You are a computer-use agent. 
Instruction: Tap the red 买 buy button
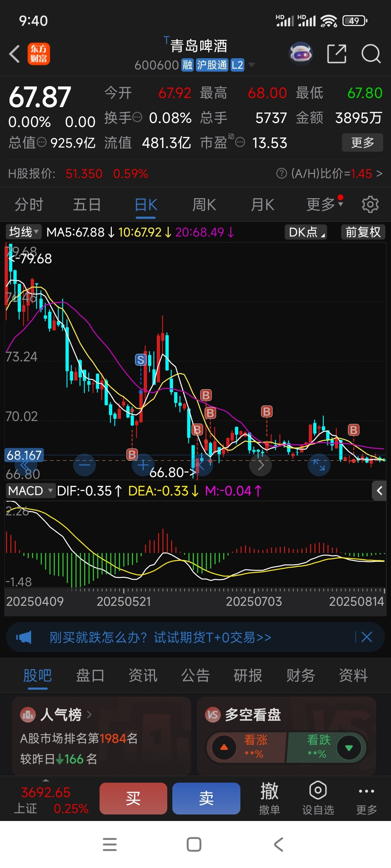133,799
